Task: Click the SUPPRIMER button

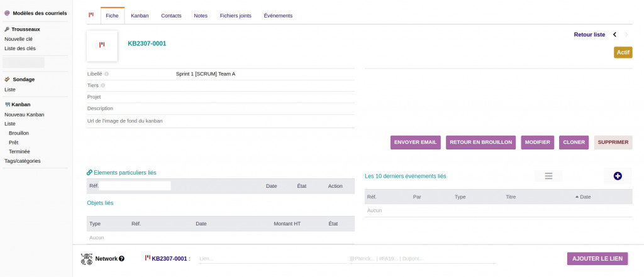Action: (613, 143)
